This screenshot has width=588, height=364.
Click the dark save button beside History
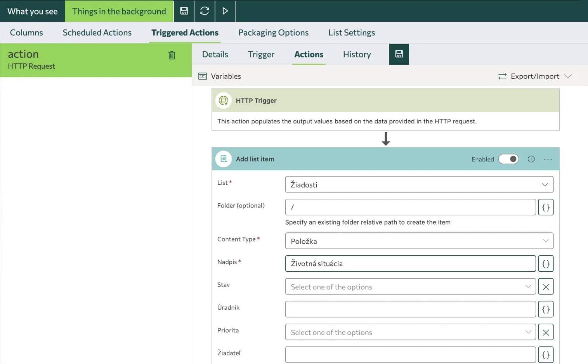pos(399,54)
